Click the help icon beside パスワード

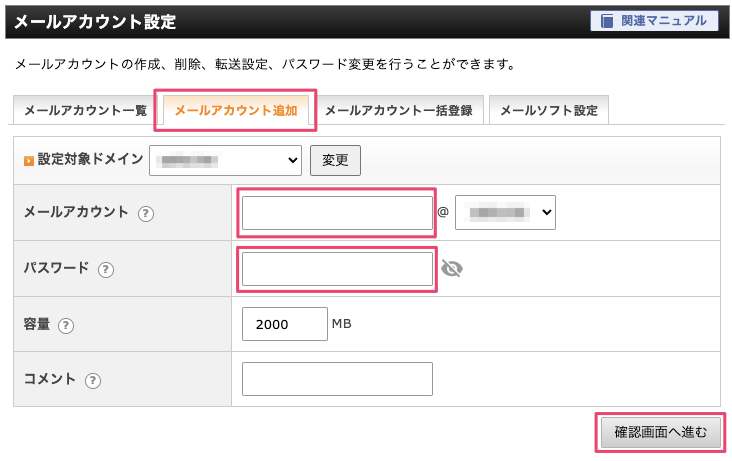[106, 270]
